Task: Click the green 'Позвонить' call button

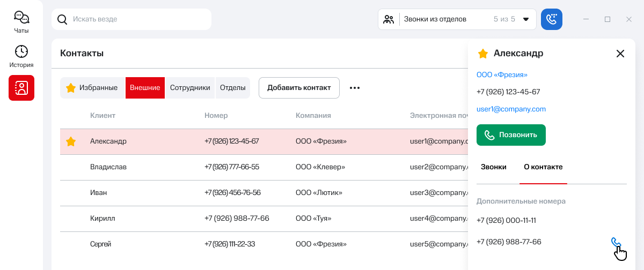Action: [x=511, y=135]
